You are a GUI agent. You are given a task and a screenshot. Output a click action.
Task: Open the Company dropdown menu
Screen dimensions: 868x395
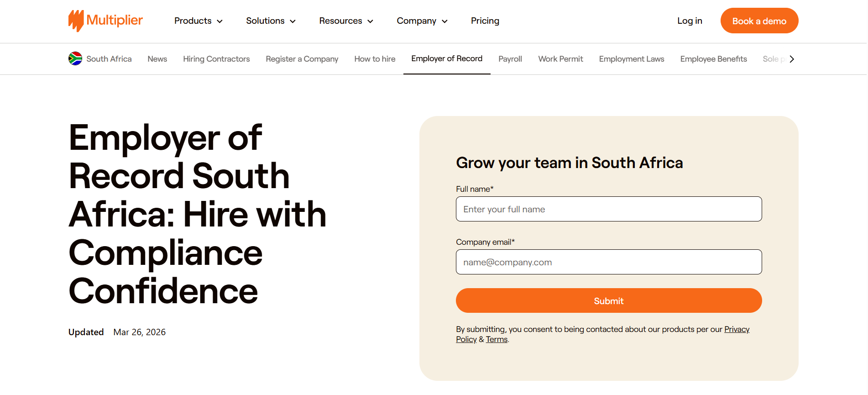(422, 21)
